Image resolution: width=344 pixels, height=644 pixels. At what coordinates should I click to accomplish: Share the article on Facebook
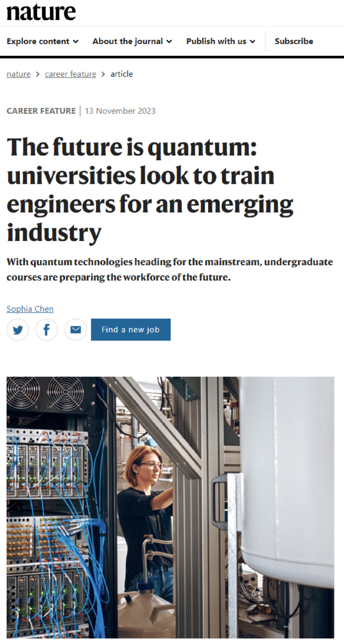pos(46,330)
